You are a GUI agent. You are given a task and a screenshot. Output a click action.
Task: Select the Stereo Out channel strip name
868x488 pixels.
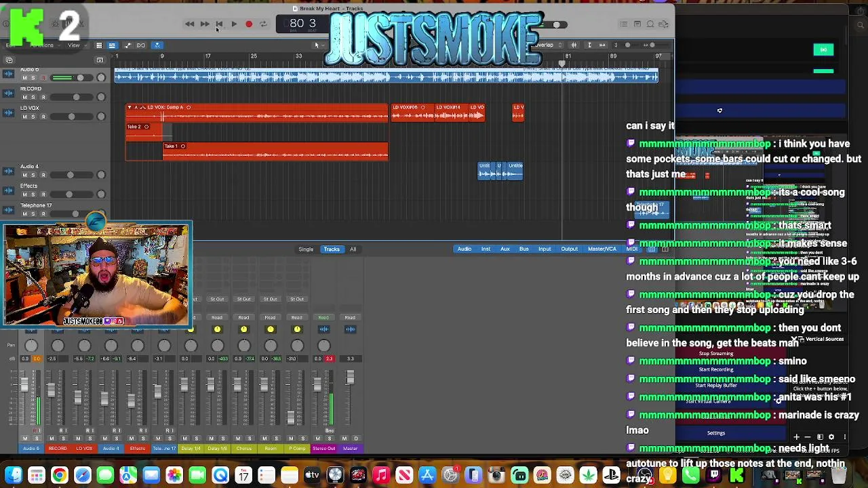(x=323, y=449)
